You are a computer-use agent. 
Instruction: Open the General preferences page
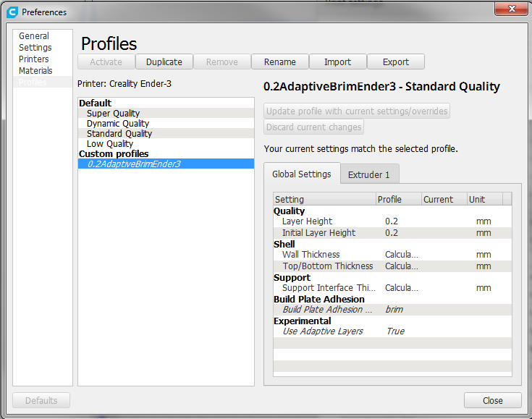point(34,36)
